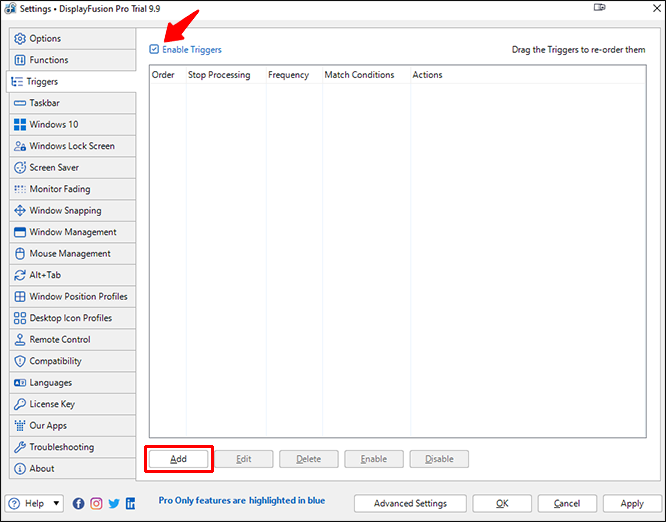The width and height of the screenshot is (666, 522).
Task: Open Windows Lock Screen settings
Action: [x=72, y=146]
